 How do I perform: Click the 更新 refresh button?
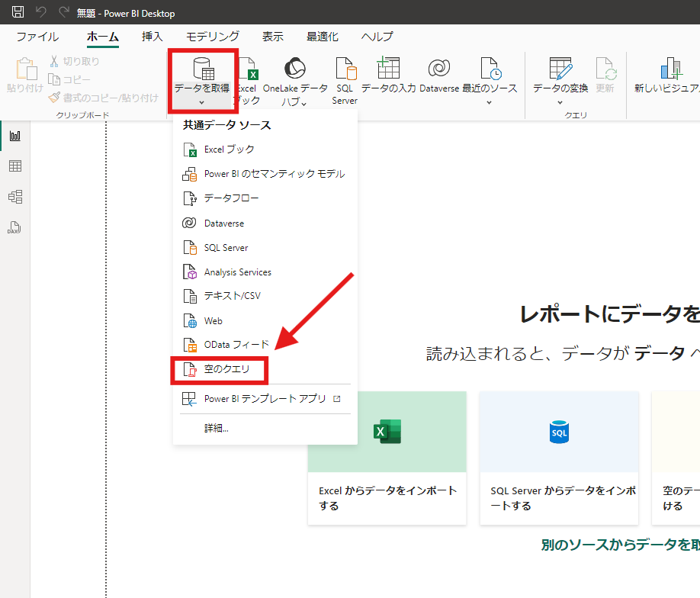tap(605, 75)
